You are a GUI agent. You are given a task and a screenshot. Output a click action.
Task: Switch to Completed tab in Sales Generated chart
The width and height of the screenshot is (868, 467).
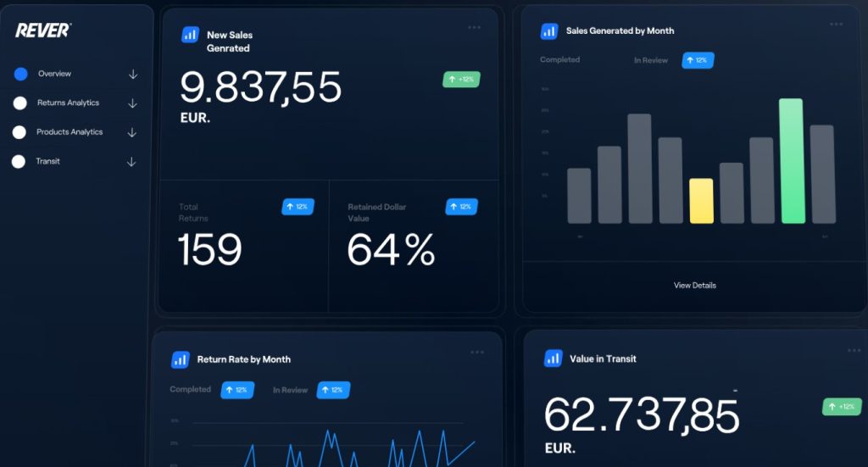(559, 60)
